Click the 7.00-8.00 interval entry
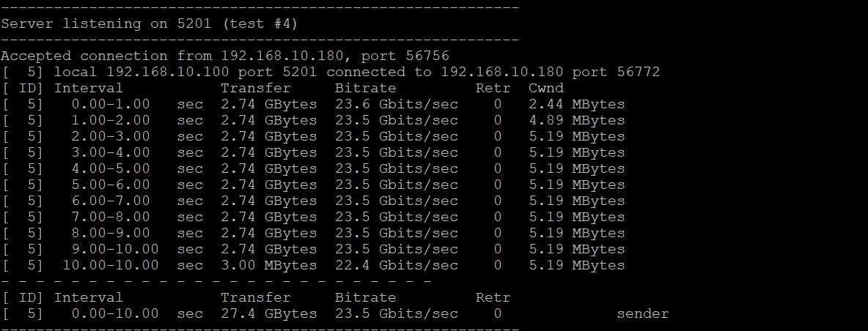Image resolution: width=868 pixels, height=331 pixels. [110, 217]
